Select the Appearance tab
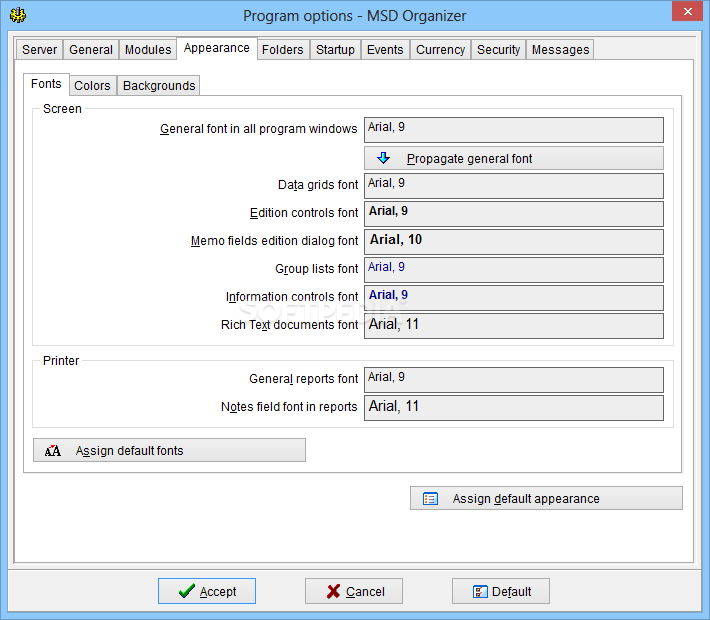The width and height of the screenshot is (710, 620). pyautogui.click(x=217, y=48)
